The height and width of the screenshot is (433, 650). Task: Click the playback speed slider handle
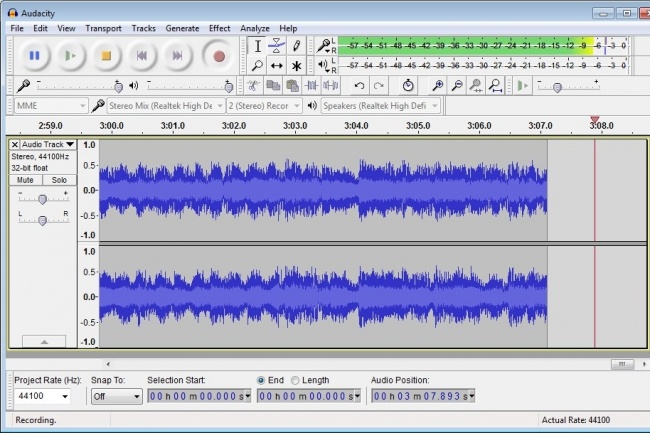coord(558,87)
